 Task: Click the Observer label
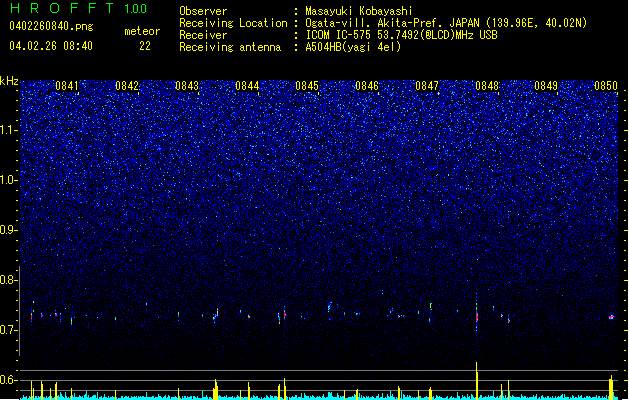tap(203, 11)
